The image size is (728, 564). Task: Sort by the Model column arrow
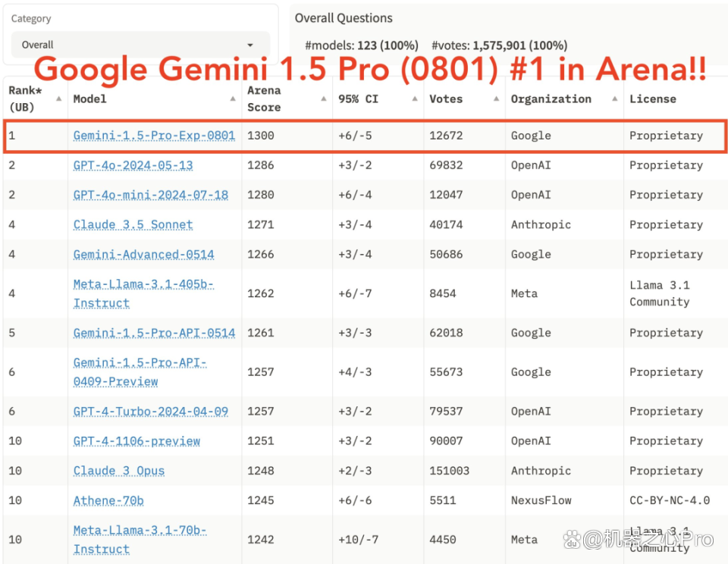pos(233,99)
